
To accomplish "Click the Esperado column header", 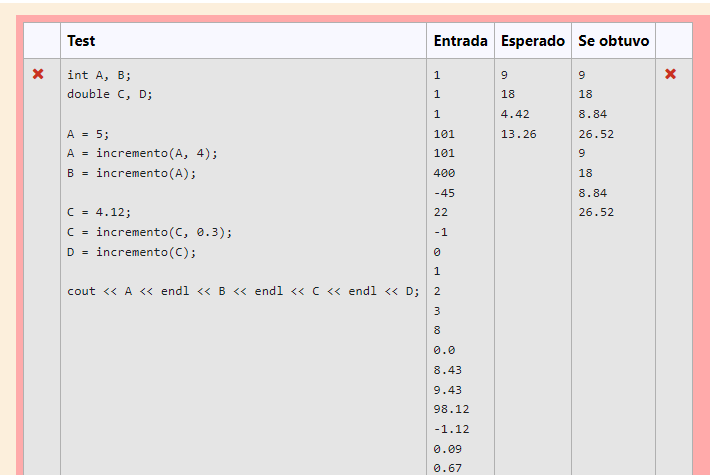I will click(532, 41).
